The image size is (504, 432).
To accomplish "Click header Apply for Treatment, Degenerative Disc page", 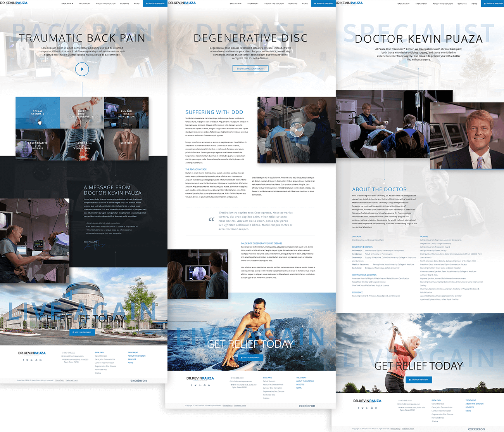I will tap(323, 3).
